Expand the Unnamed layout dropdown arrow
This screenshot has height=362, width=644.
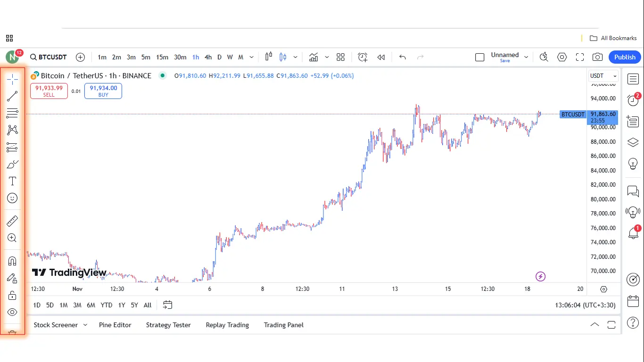coord(526,57)
